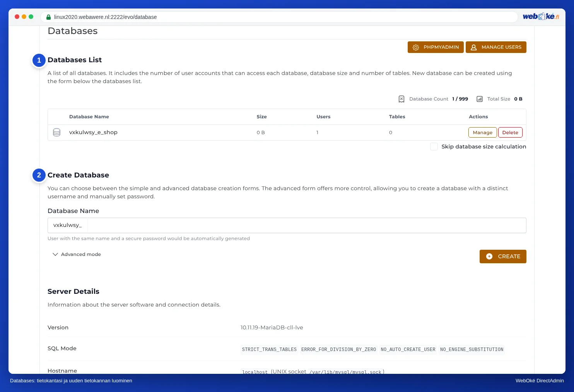Click the STRICT_TRANS_TABLES SQL mode tag
574x392 pixels.
click(x=269, y=349)
